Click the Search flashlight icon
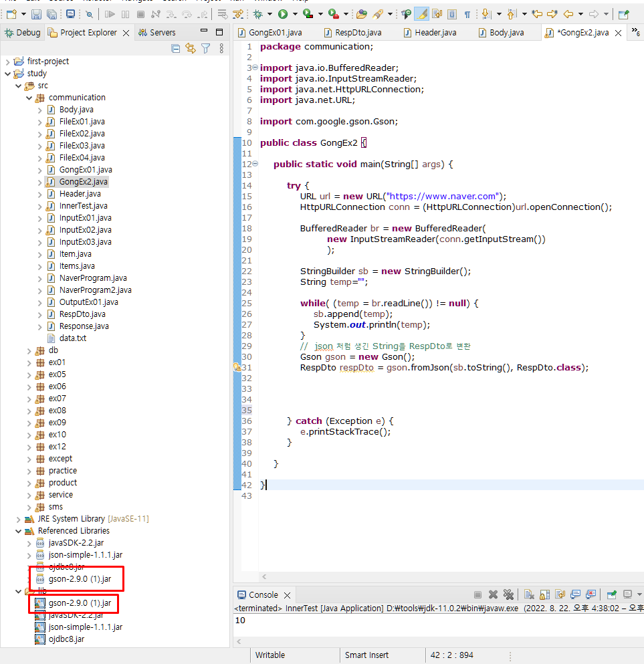This screenshot has width=644, height=664. tap(377, 15)
